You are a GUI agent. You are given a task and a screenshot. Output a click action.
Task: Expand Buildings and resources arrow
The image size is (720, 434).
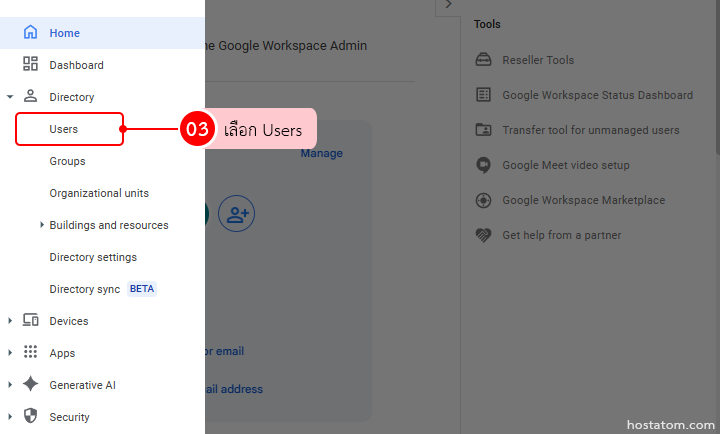42,225
